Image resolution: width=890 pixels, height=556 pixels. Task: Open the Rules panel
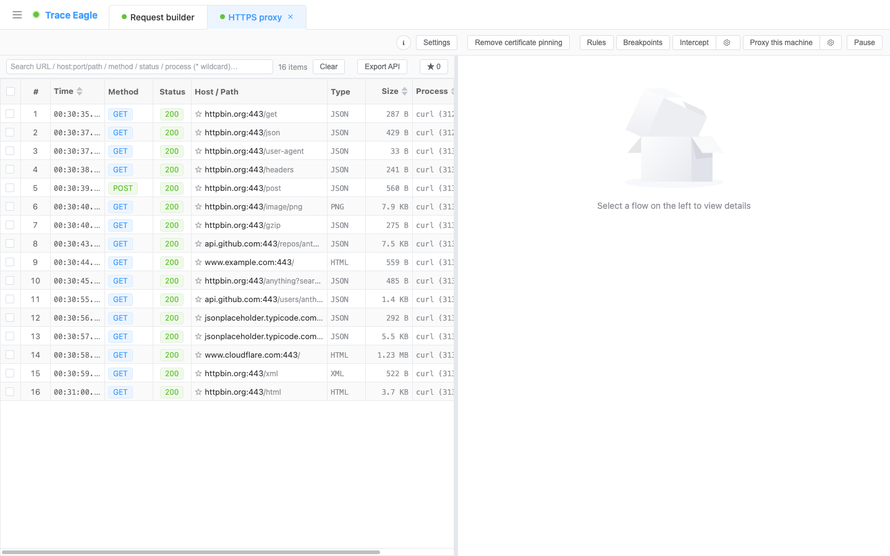[596, 43]
